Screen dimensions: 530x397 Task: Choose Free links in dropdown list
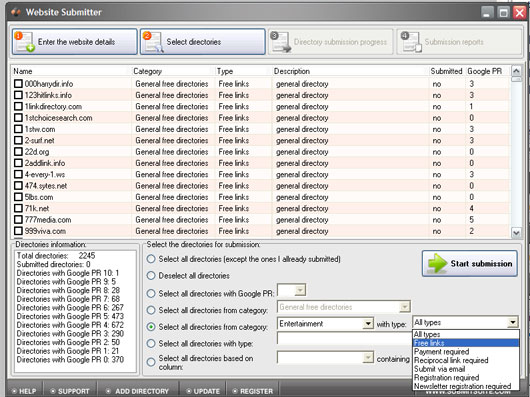(466, 343)
